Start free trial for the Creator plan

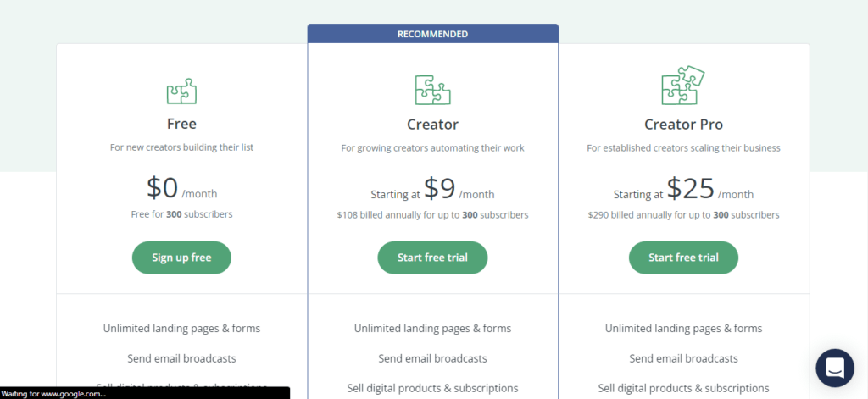click(x=432, y=258)
